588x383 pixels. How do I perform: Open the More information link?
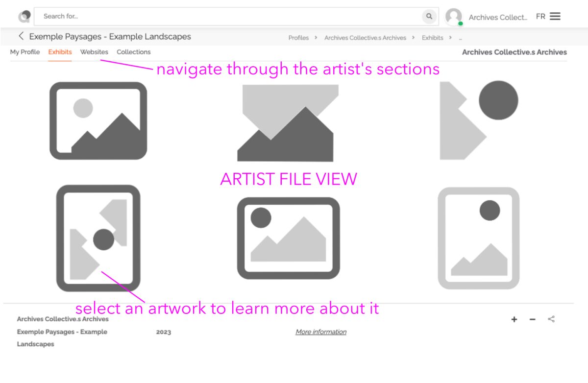tap(320, 332)
